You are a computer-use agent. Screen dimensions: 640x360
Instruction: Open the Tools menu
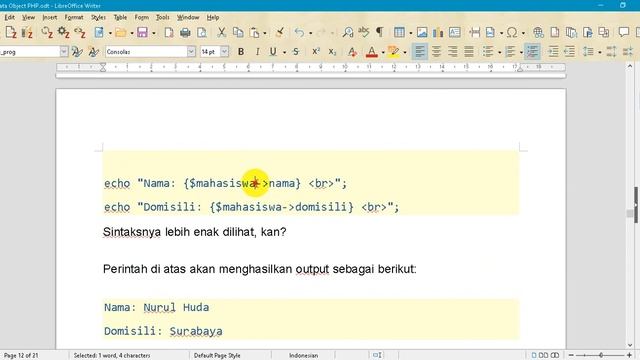(162, 17)
